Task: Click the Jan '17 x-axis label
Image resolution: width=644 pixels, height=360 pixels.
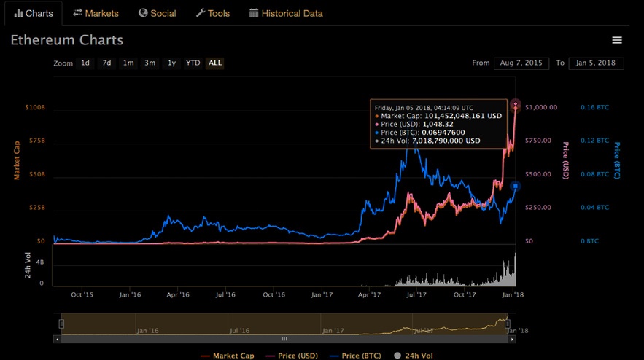Action: (322, 294)
